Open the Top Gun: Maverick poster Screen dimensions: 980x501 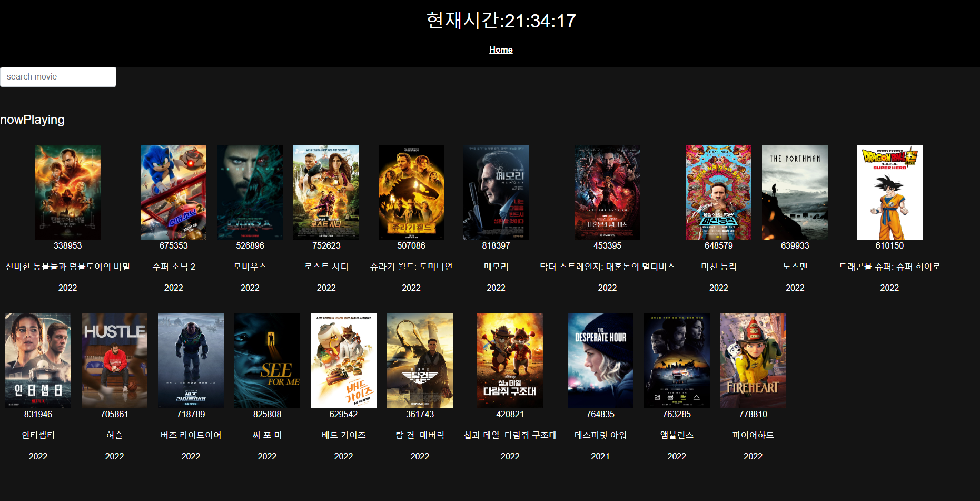click(420, 360)
